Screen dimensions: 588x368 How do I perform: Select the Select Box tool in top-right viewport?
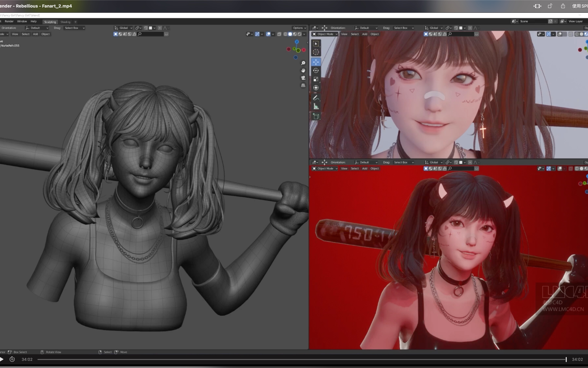click(x=316, y=44)
